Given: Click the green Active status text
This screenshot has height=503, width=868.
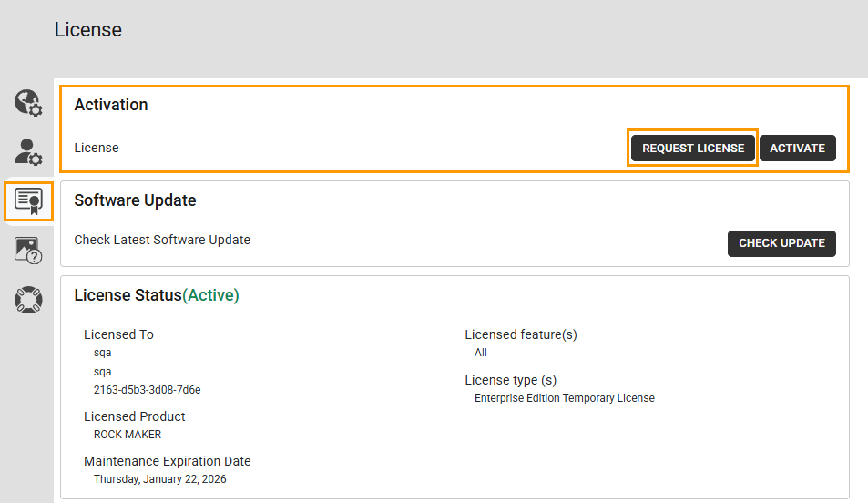Looking at the screenshot, I should 210,295.
